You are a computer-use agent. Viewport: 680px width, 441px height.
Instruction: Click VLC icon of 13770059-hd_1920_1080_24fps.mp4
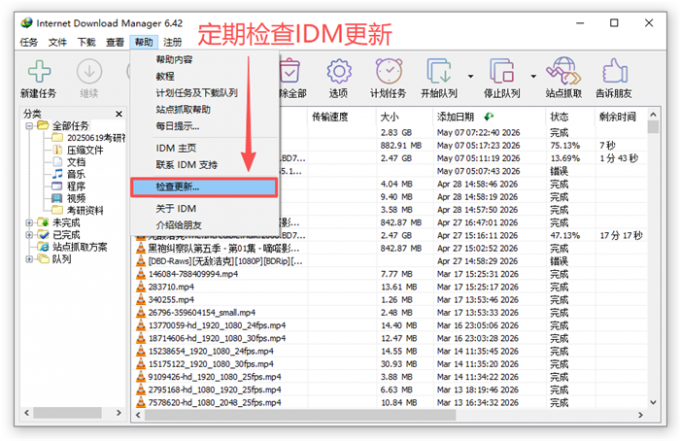click(141, 325)
